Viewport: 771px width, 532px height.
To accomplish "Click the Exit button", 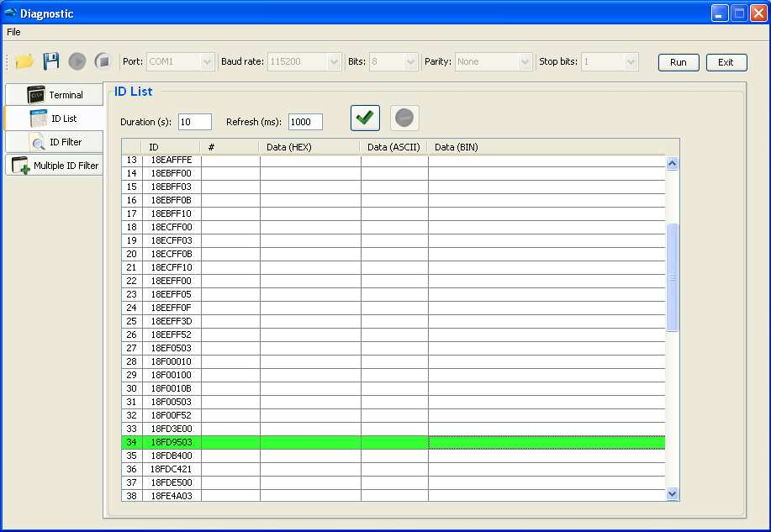I will click(x=726, y=62).
